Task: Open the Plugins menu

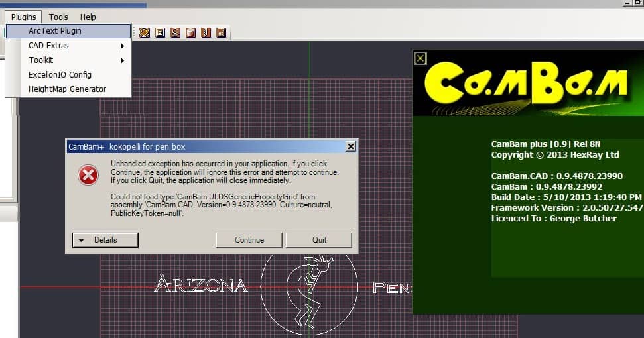Action: pyautogui.click(x=24, y=17)
